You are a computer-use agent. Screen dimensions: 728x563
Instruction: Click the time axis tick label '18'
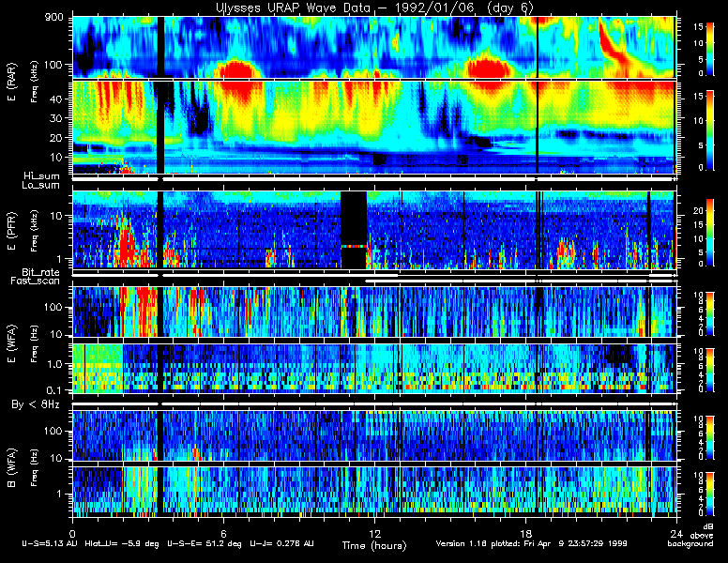point(525,534)
